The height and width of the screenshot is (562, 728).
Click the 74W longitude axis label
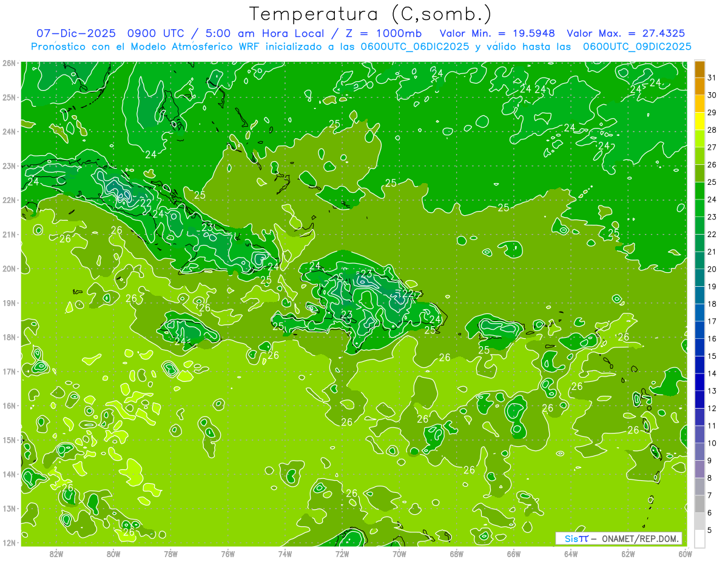pos(285,554)
